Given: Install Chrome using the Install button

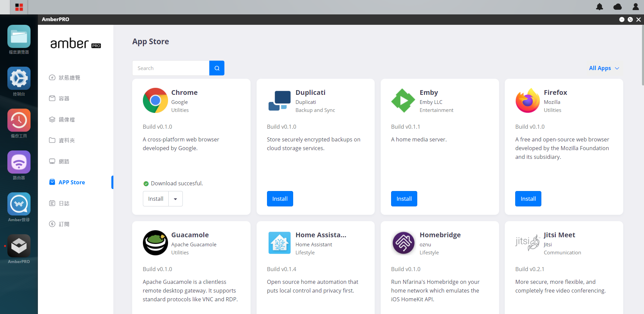Looking at the screenshot, I should (x=156, y=199).
